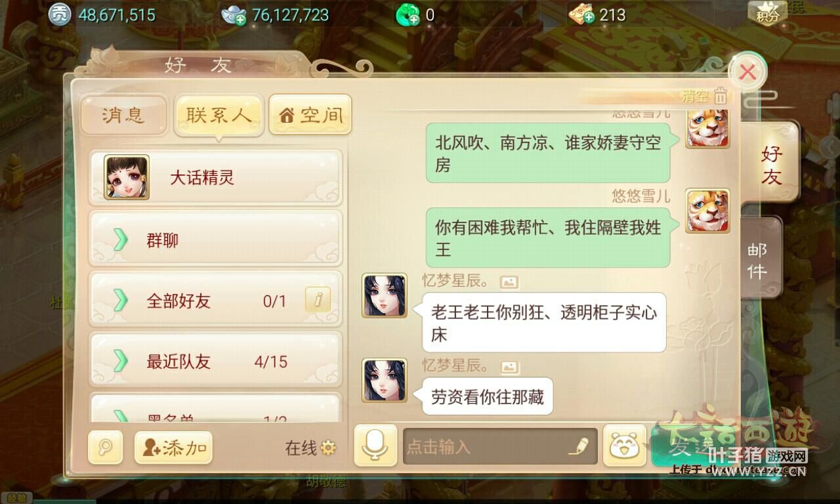The width and height of the screenshot is (840, 504).
Task: Click the 添加 friend button
Action: [x=174, y=448]
